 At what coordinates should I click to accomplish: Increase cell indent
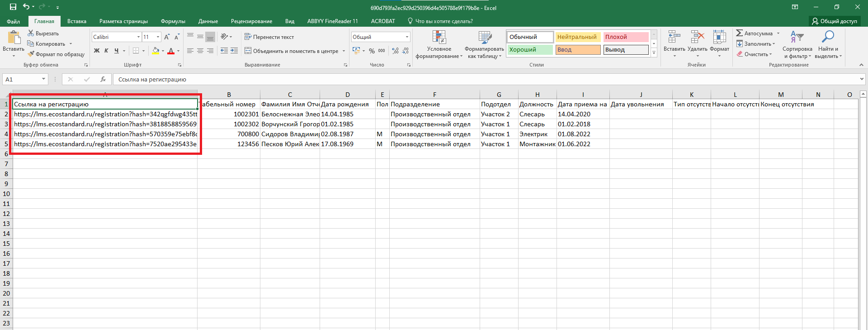(x=234, y=51)
